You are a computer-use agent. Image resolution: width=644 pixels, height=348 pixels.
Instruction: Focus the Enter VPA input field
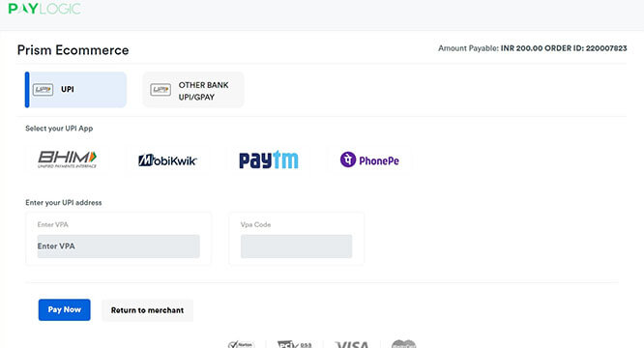118,246
